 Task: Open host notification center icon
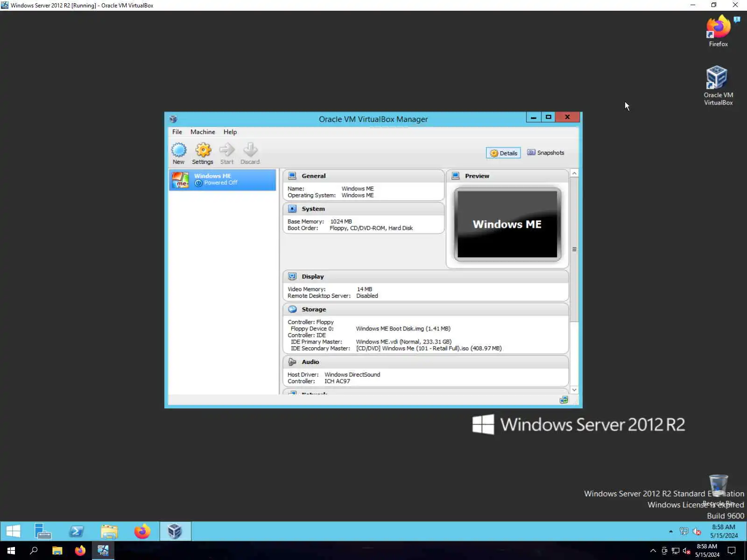732,551
